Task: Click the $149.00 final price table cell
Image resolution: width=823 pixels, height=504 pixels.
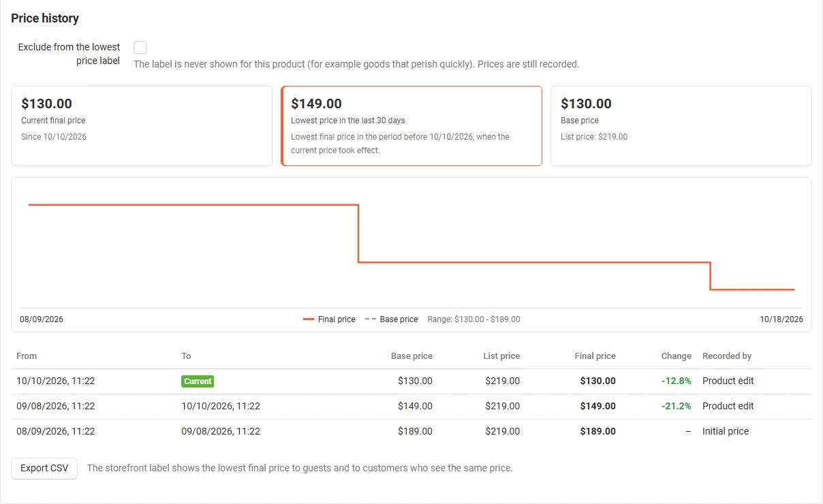Action: click(598, 406)
